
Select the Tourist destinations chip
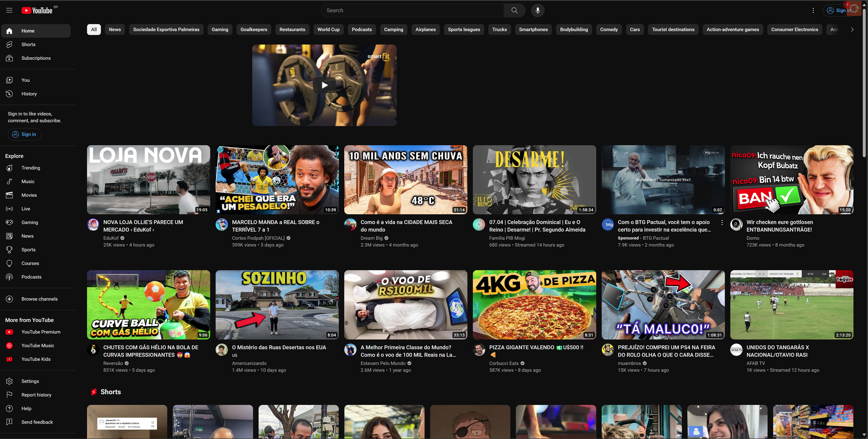(673, 30)
